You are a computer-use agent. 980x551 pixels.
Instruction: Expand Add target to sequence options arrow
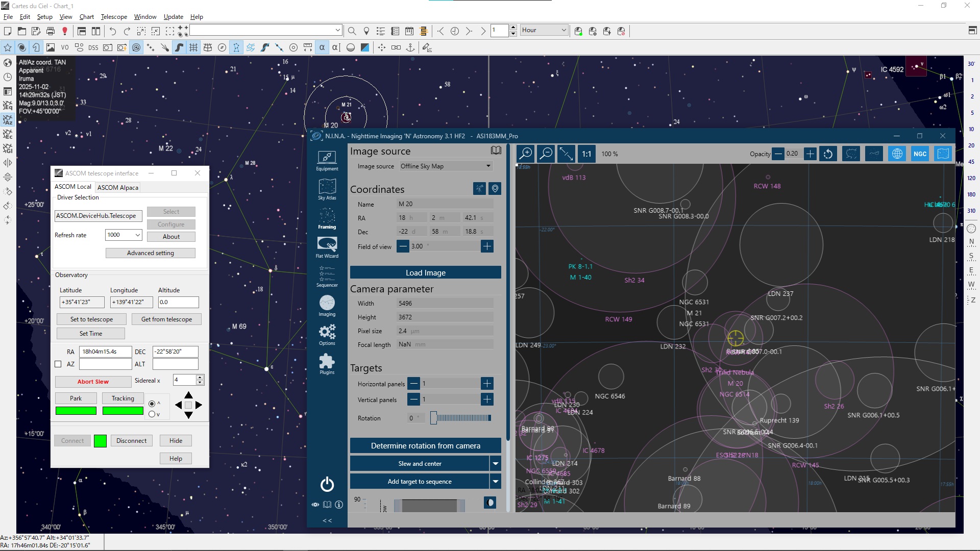[495, 482]
